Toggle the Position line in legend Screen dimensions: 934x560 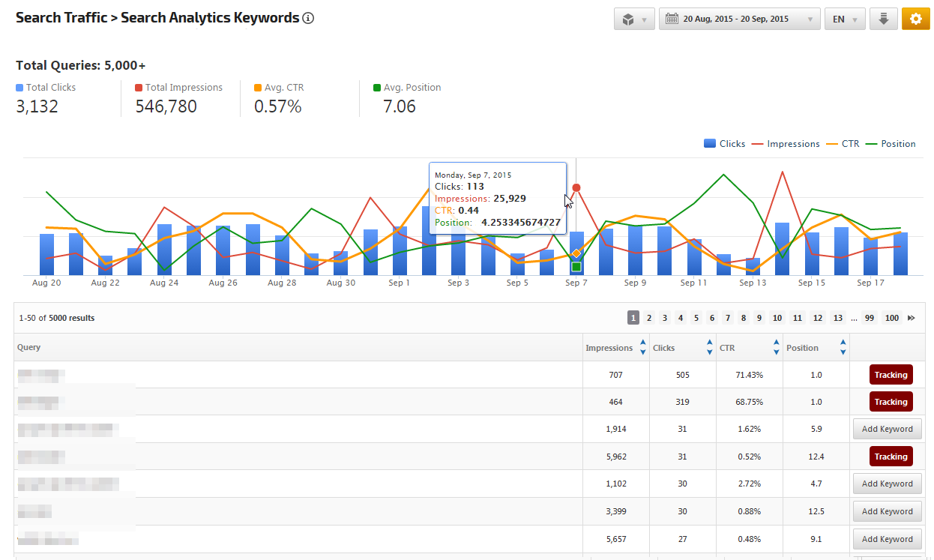click(x=891, y=144)
